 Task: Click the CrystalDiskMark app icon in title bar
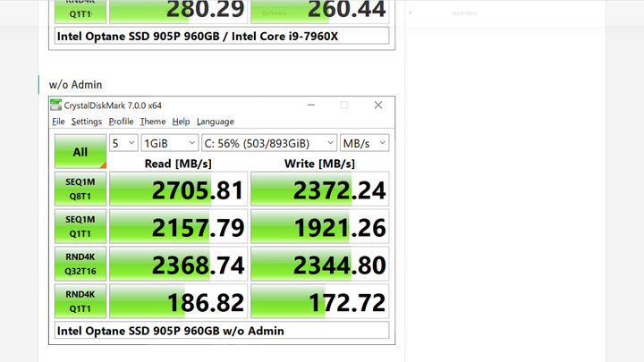click(55, 105)
